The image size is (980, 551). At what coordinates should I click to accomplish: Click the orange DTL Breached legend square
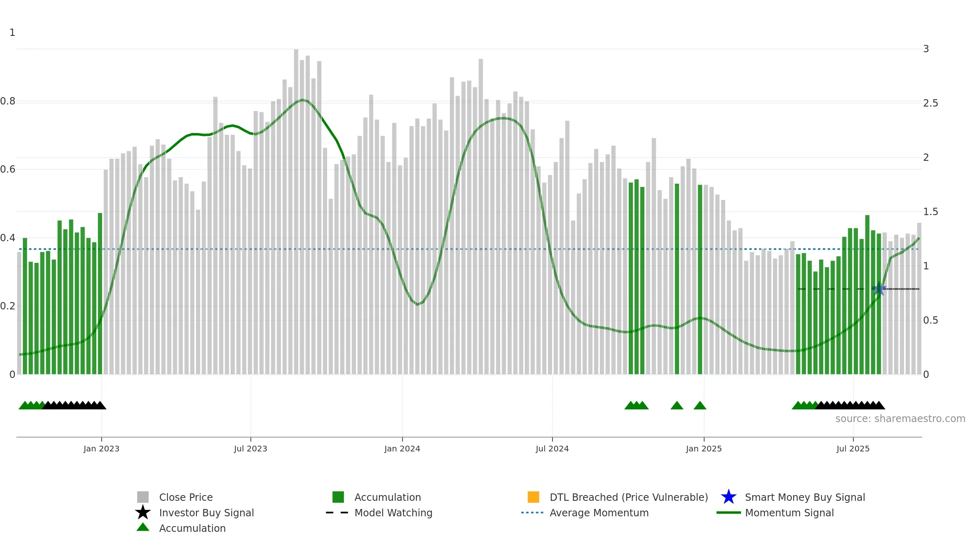click(533, 497)
